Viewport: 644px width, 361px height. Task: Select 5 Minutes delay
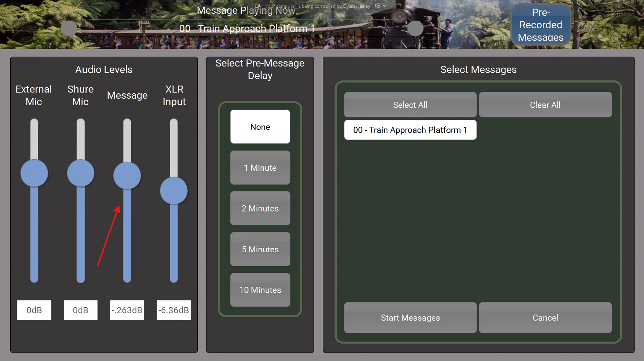pos(260,249)
